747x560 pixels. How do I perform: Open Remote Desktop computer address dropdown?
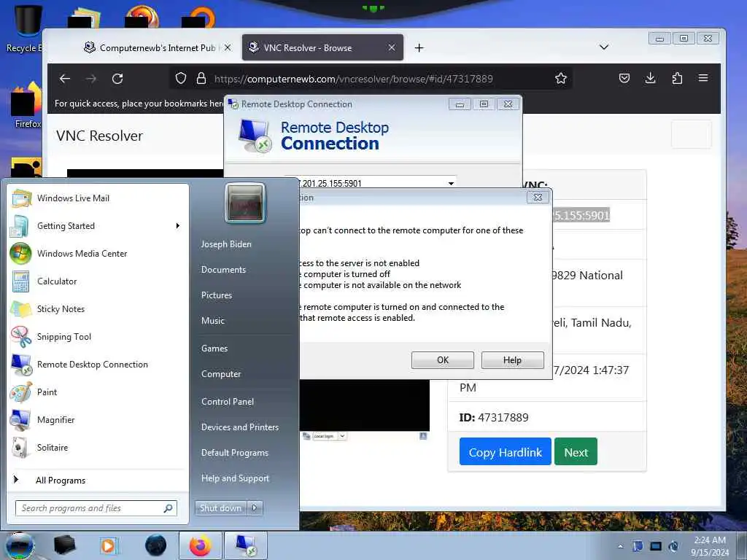(451, 183)
